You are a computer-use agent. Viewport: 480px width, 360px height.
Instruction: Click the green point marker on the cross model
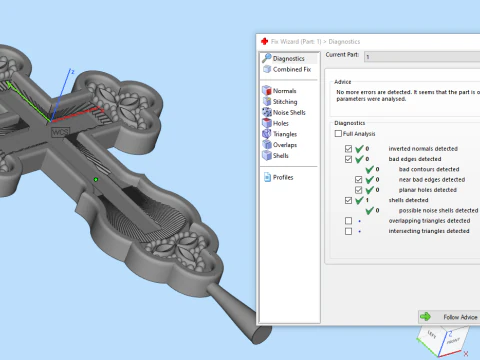(96, 180)
